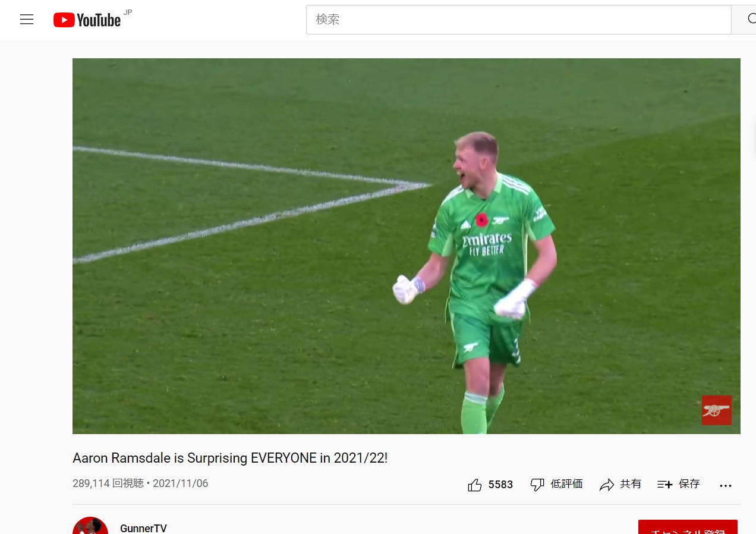Click the Aaron Ramsdale video title

[230, 458]
